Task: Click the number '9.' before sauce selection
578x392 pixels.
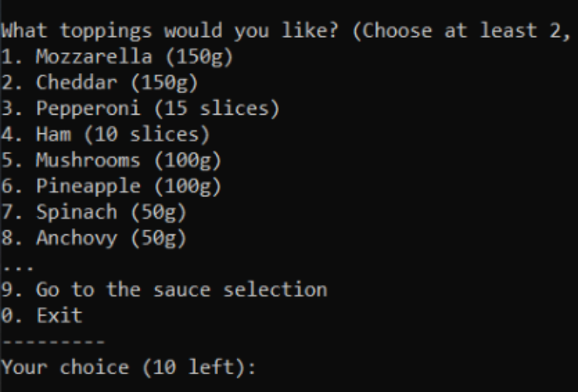Action: (x=12, y=290)
